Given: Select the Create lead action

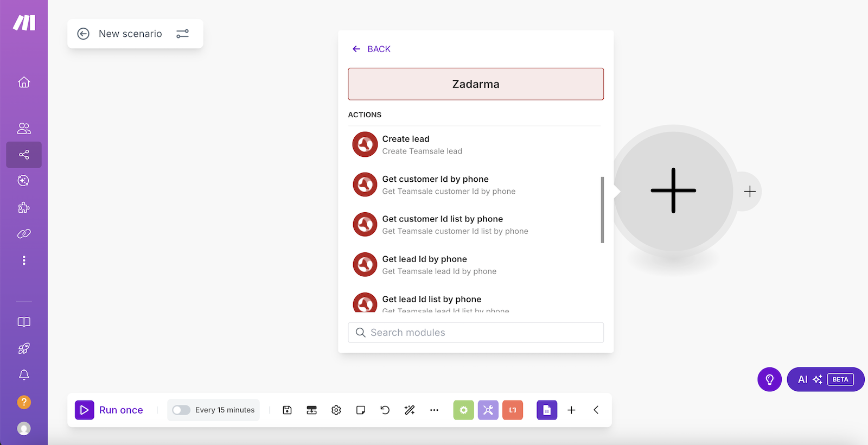Looking at the screenshot, I should (x=422, y=144).
